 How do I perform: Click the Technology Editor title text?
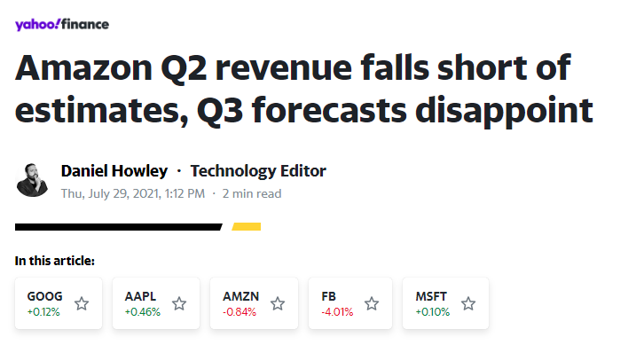(x=258, y=171)
